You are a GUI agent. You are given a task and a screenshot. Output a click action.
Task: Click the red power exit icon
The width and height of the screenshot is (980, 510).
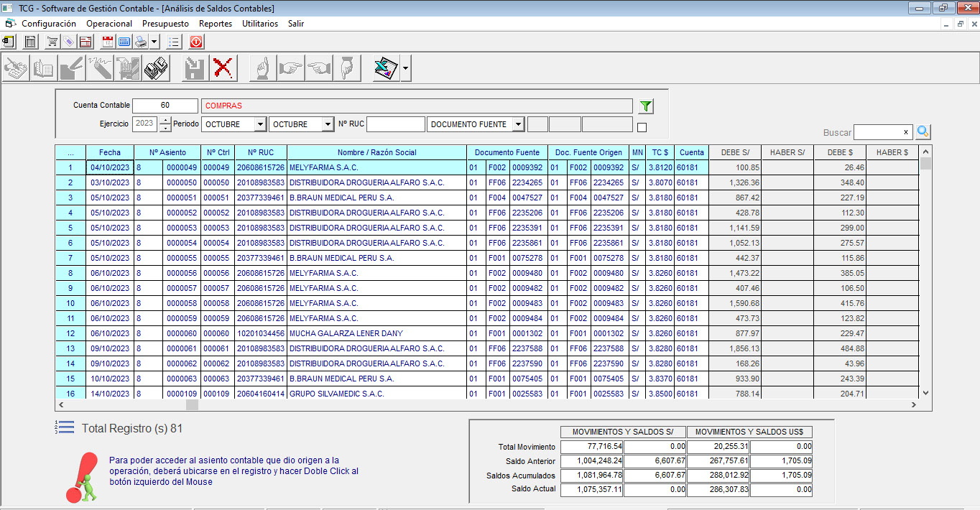pyautogui.click(x=197, y=42)
